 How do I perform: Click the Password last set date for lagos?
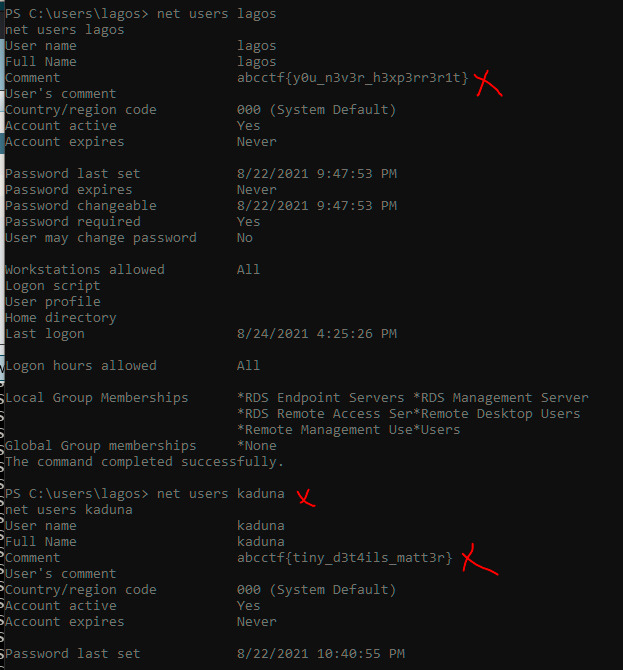pyautogui.click(x=317, y=174)
